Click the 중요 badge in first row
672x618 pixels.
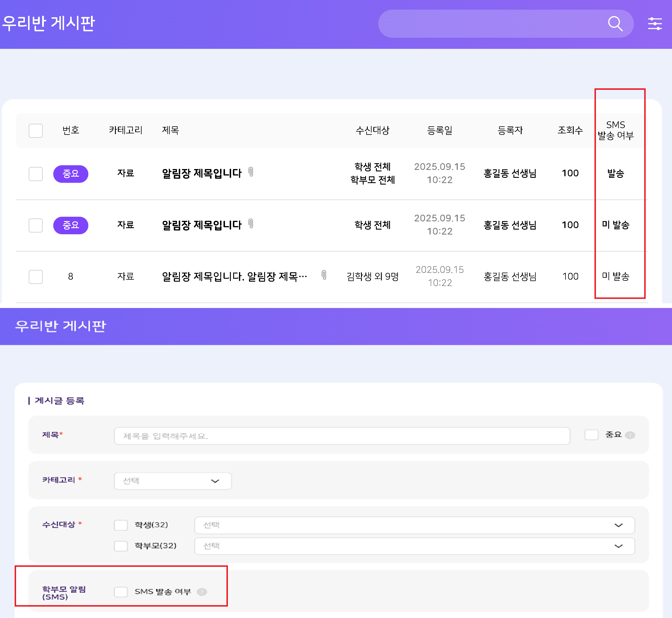pos(71,173)
